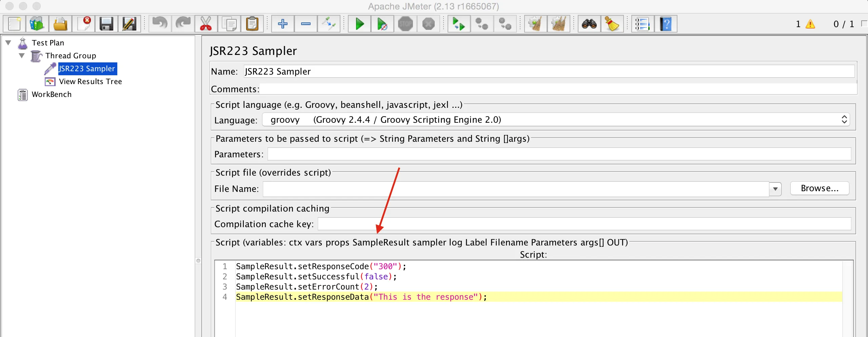Viewport: 868px width, 337px height.
Task: Click the Compilation cache key field
Action: click(585, 224)
